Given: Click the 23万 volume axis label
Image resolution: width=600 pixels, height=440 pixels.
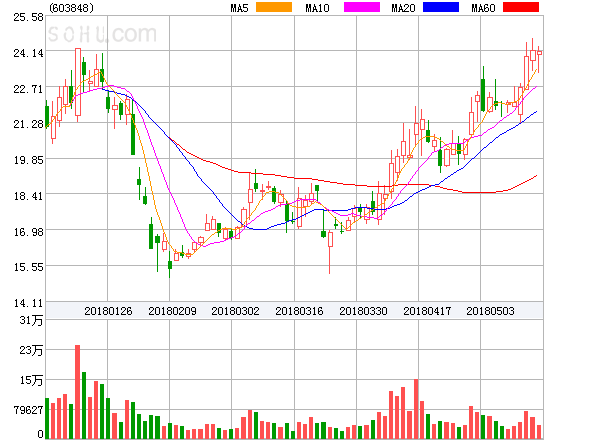Looking at the screenshot, I should [x=31, y=350].
